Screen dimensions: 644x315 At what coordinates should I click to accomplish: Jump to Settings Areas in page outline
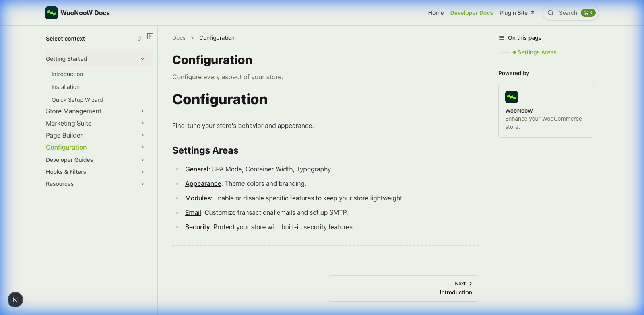pos(537,52)
